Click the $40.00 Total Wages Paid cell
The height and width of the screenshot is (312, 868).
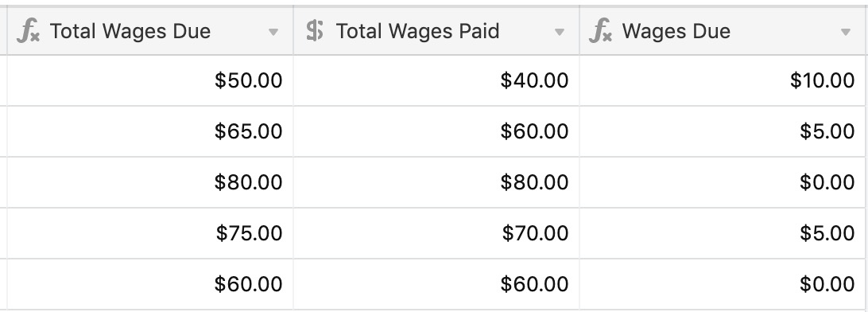(x=436, y=80)
